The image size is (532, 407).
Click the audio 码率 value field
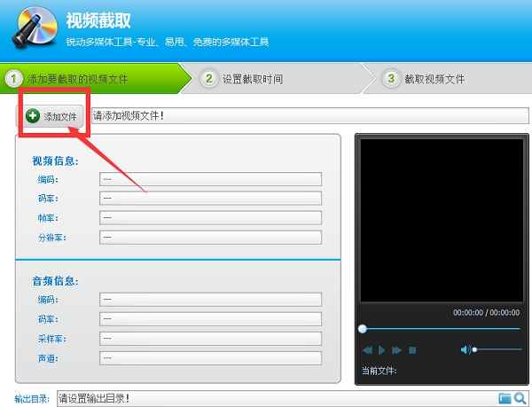click(x=210, y=319)
